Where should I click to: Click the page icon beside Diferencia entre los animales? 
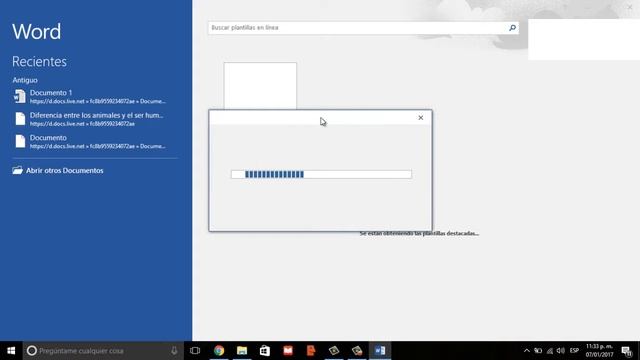coord(20,119)
